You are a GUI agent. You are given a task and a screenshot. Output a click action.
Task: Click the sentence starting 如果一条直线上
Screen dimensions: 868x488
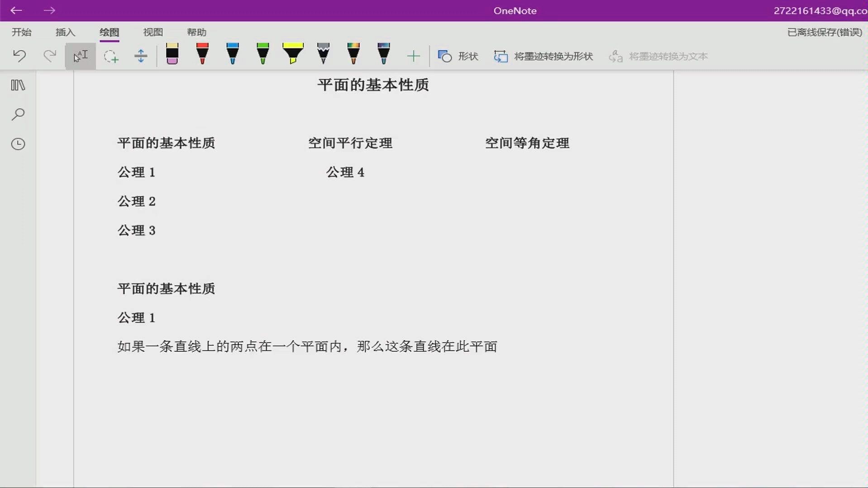click(x=307, y=347)
